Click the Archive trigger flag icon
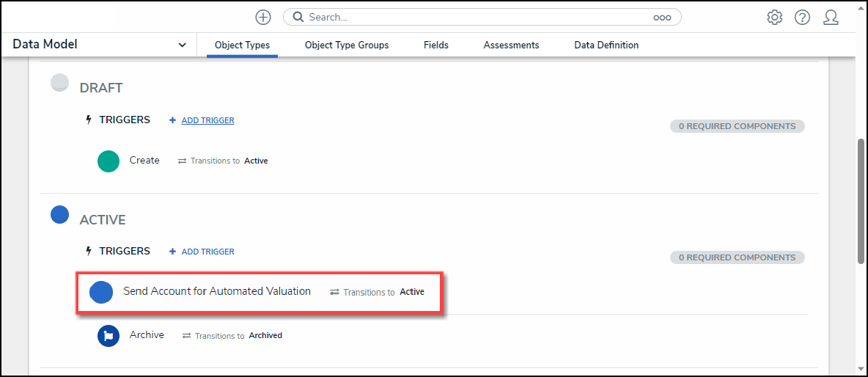The width and height of the screenshot is (868, 377). tap(108, 336)
